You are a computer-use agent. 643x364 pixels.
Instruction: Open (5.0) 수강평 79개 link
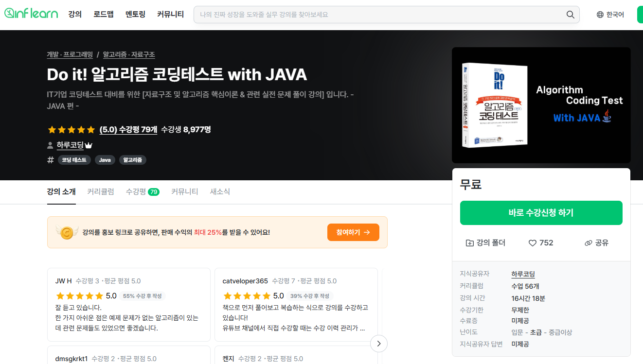tap(128, 130)
